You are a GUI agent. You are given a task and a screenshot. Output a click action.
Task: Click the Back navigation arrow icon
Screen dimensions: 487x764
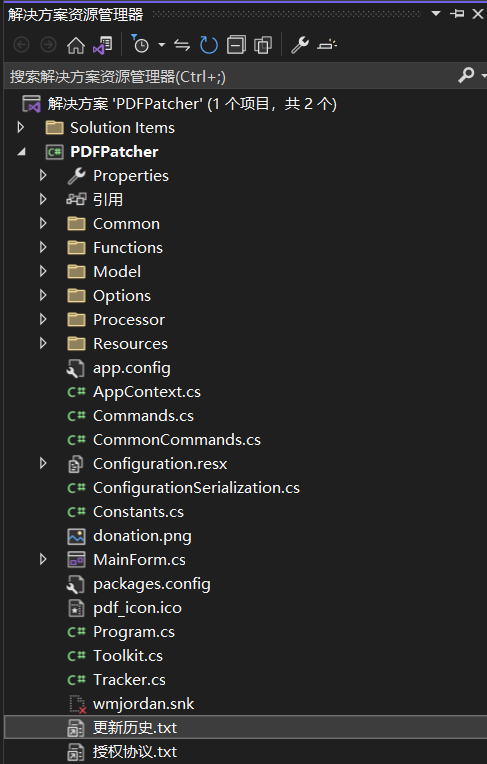click(21, 45)
